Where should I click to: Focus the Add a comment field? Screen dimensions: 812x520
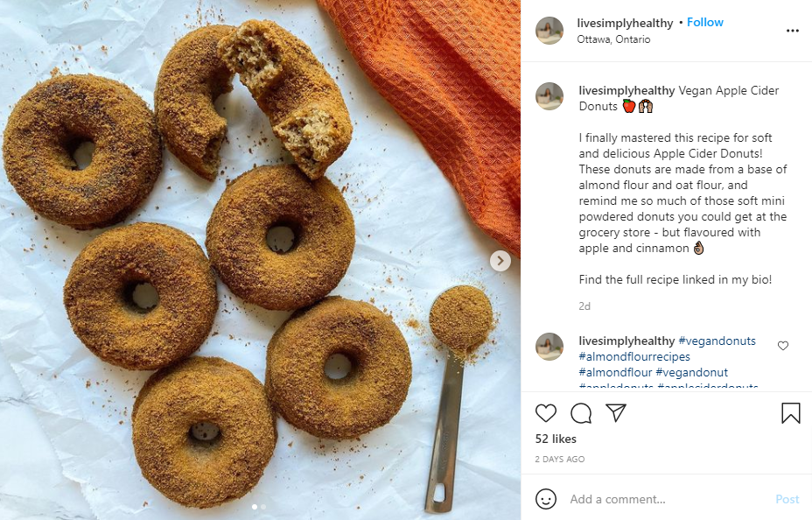click(665, 499)
